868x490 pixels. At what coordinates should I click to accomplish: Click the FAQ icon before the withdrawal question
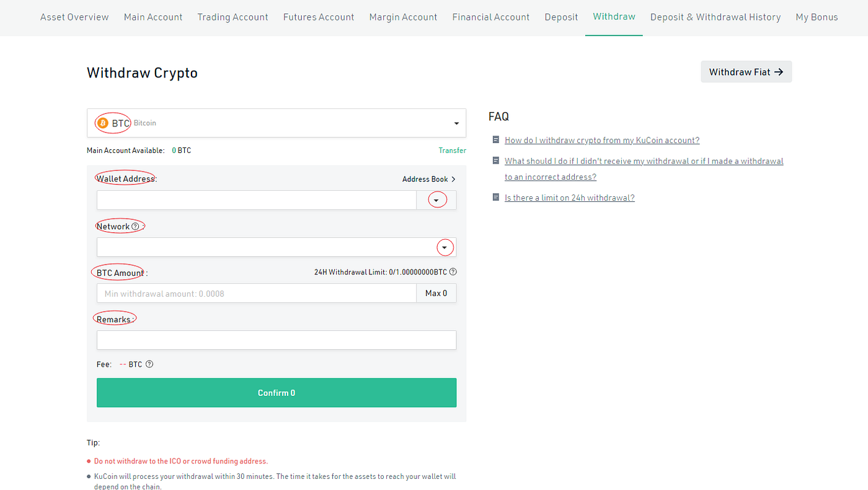click(x=495, y=139)
